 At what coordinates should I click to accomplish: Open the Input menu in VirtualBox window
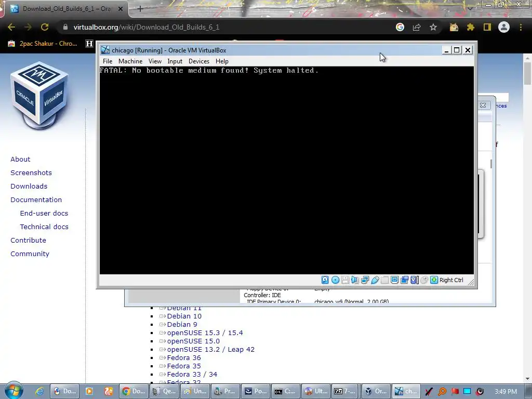(x=175, y=61)
